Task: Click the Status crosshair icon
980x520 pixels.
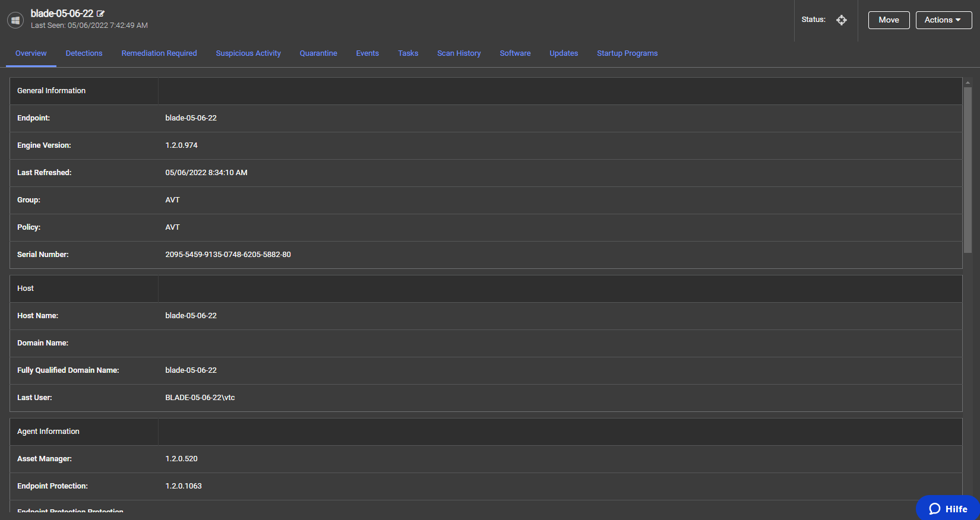Action: [841, 20]
